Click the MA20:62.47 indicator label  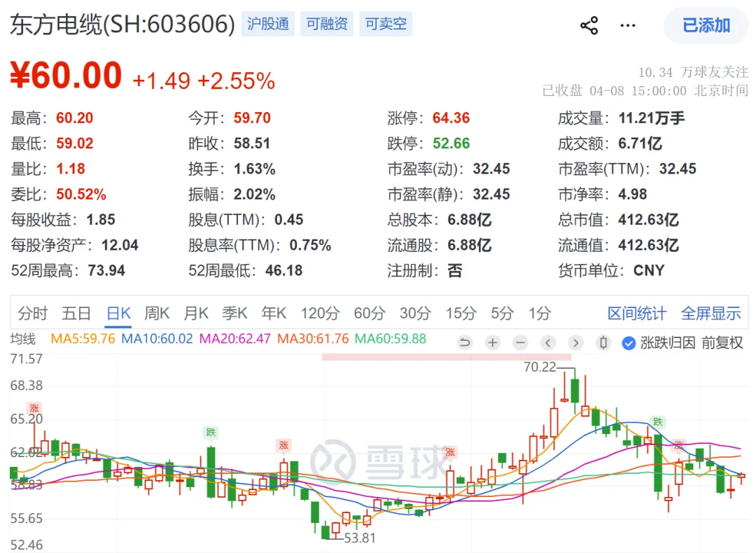(x=234, y=339)
